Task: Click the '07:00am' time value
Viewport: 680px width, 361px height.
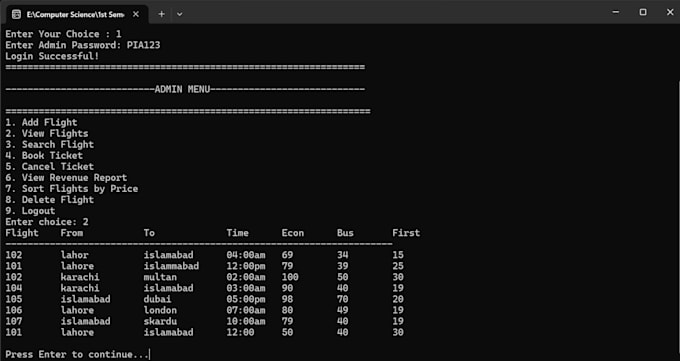Action: click(246, 310)
